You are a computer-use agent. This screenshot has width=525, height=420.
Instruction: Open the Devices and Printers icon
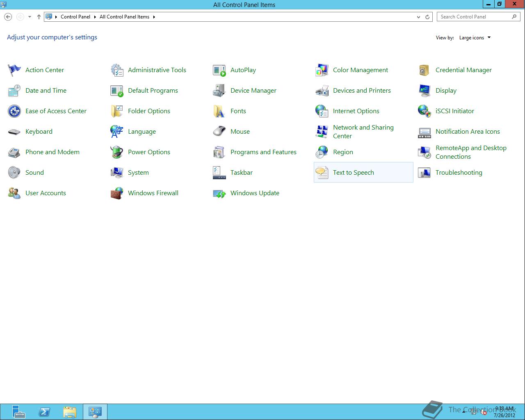click(x=322, y=91)
